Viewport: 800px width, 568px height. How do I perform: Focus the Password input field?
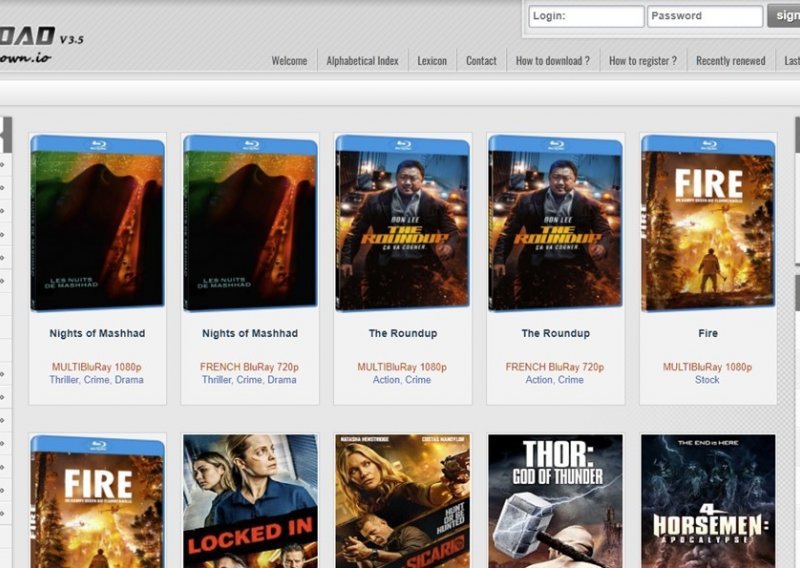pos(705,16)
